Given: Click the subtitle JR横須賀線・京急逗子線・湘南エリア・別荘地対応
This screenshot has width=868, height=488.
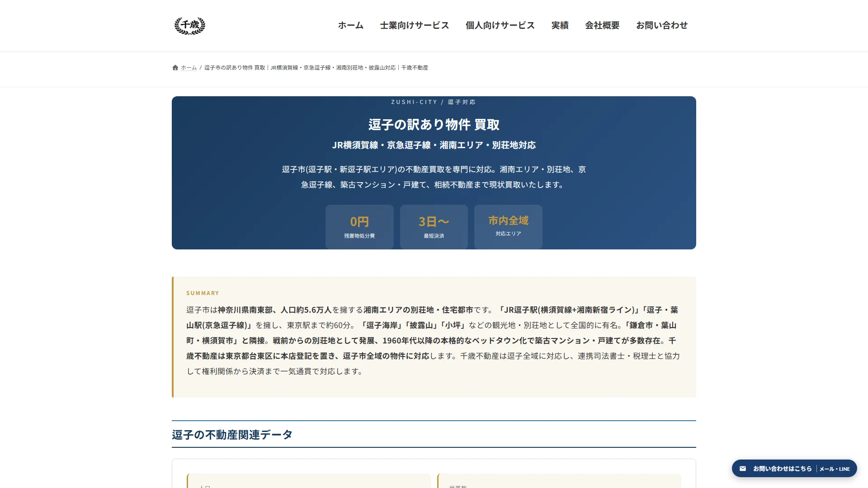Looking at the screenshot, I should [434, 145].
